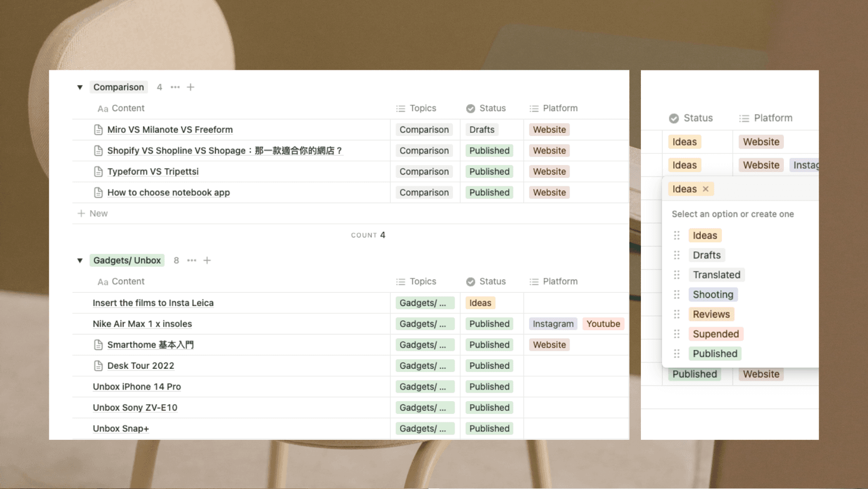The height and width of the screenshot is (489, 868).
Task: Click Drafts status of Miro VS Milanote row
Action: tap(482, 130)
